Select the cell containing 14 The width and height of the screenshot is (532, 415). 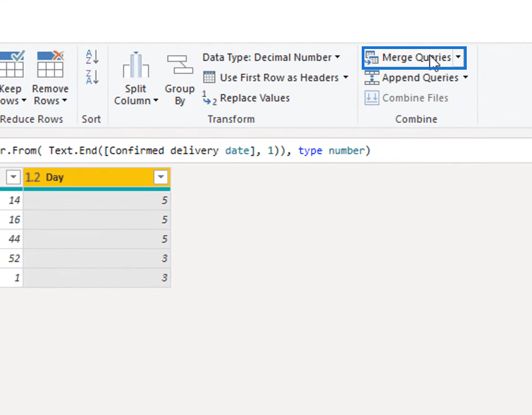click(x=11, y=200)
